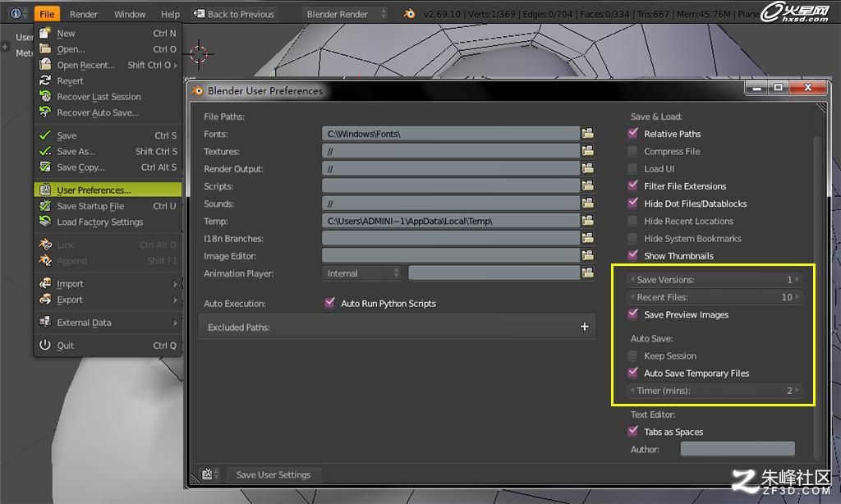This screenshot has height=504, width=841.
Task: Browse folder for Render Output path
Action: tap(588, 168)
